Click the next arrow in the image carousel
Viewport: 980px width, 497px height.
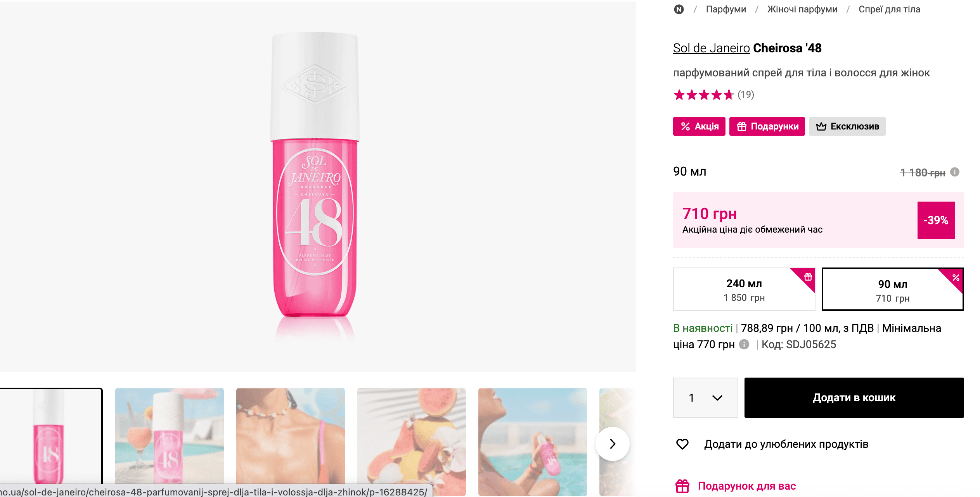click(613, 444)
